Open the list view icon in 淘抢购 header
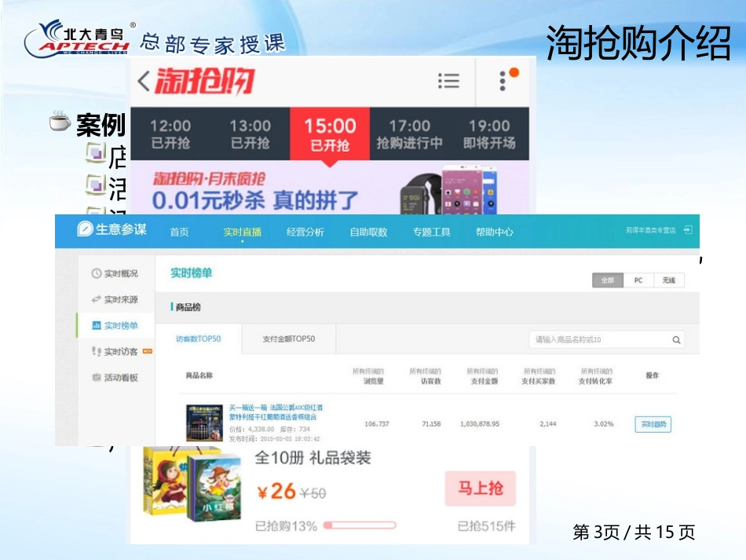The width and height of the screenshot is (746, 560). [x=448, y=81]
